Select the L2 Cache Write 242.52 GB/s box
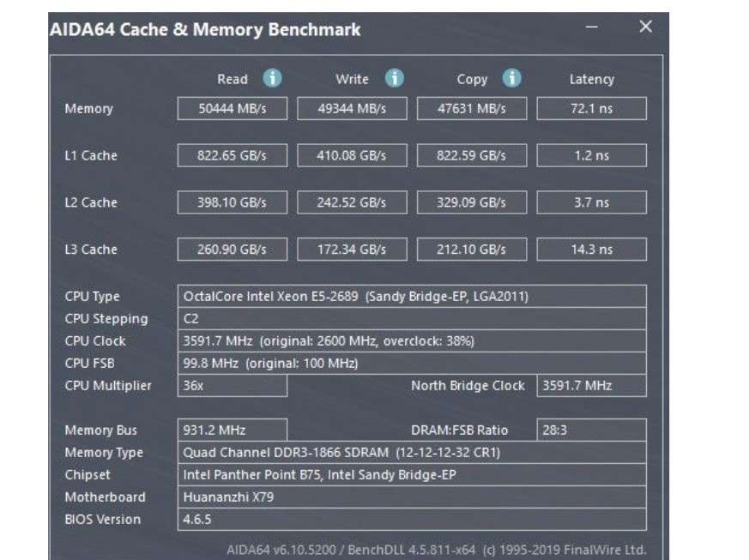 click(352, 202)
